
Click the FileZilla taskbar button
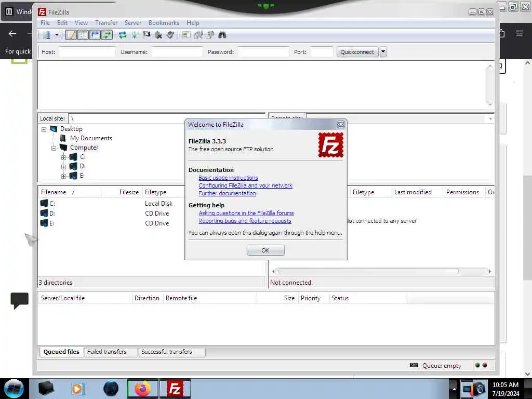tap(175, 389)
